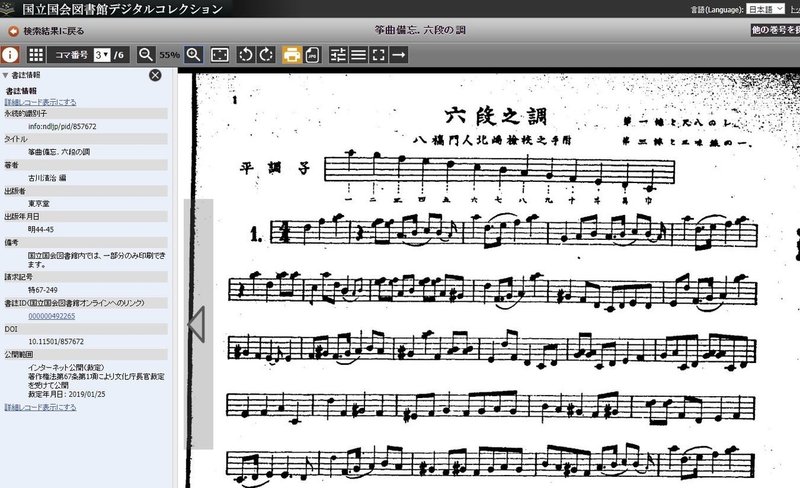Close the bibliographic information panel

[x=155, y=75]
